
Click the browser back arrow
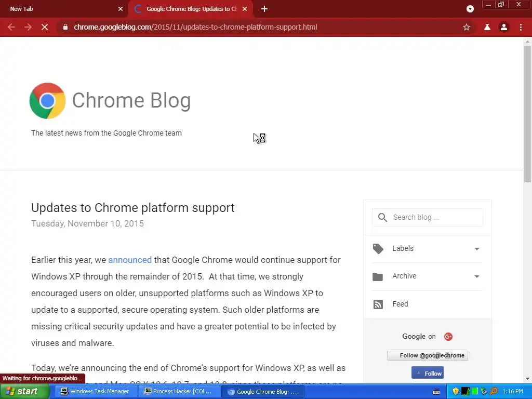tap(11, 27)
